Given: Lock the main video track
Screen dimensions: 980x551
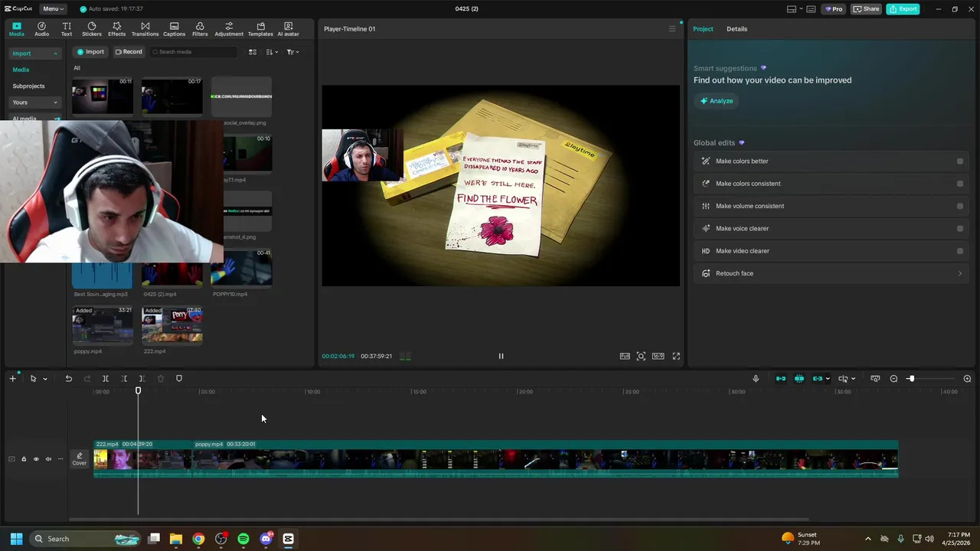Looking at the screenshot, I should click(24, 459).
